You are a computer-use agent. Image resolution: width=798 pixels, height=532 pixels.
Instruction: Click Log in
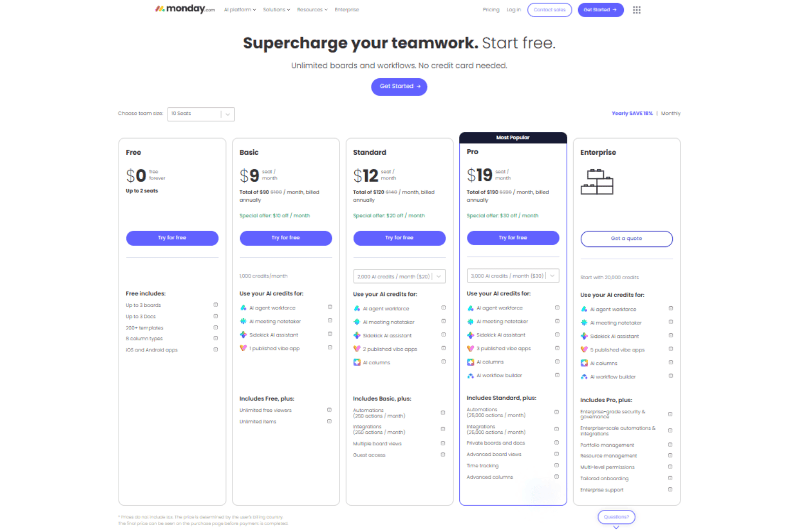514,10
